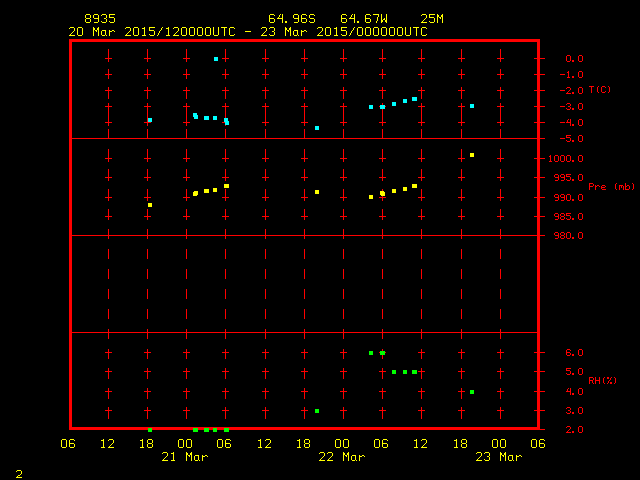This screenshot has height=480, width=640.
Task: Click the -1.0 temperature axis label
Action: click(571, 75)
